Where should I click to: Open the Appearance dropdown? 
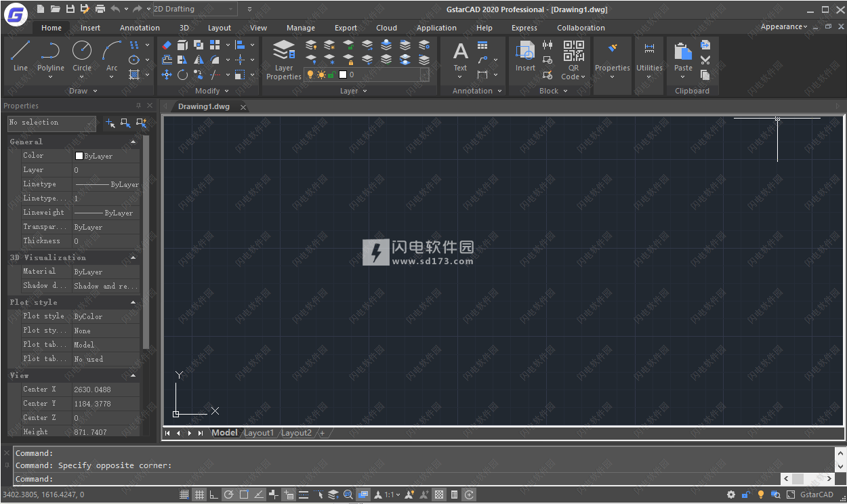point(784,26)
